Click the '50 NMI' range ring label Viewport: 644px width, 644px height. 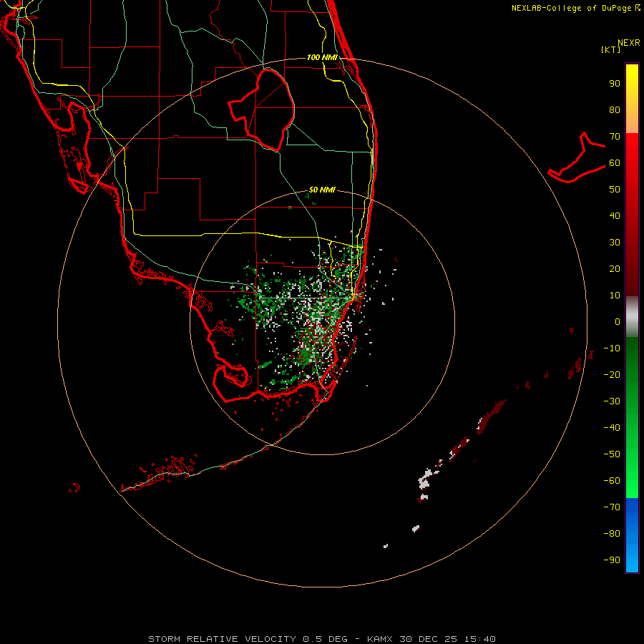click(322, 190)
